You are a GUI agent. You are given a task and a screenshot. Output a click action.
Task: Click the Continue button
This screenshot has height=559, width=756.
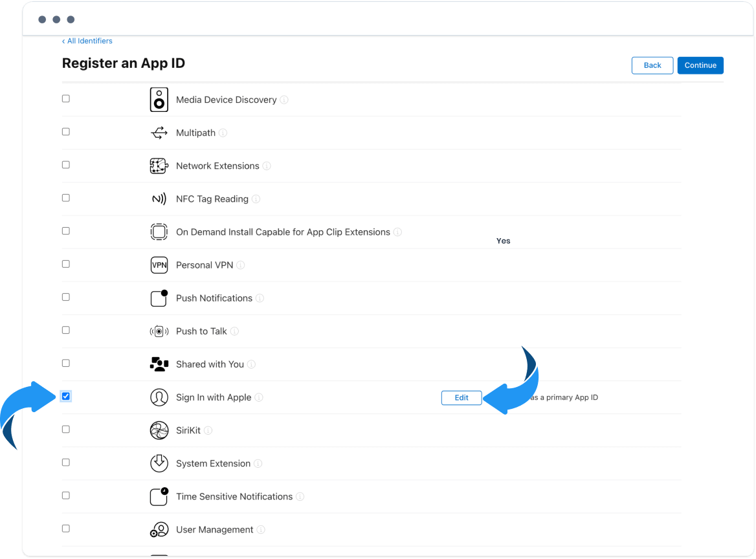(x=700, y=65)
